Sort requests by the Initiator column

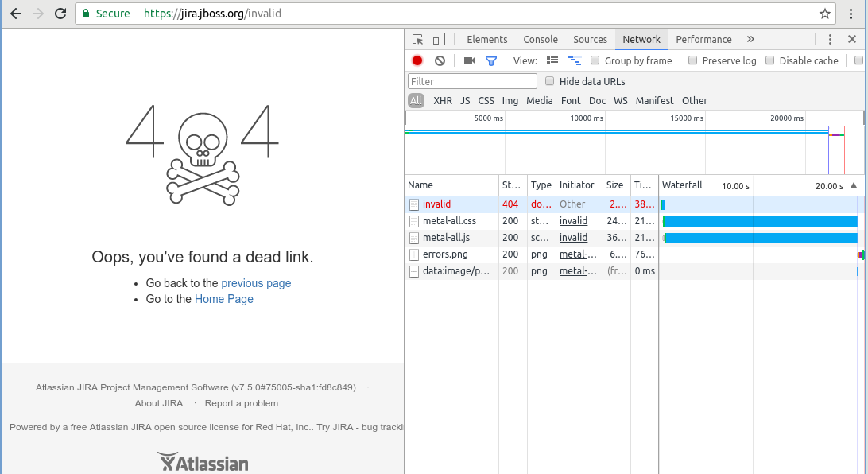point(579,185)
